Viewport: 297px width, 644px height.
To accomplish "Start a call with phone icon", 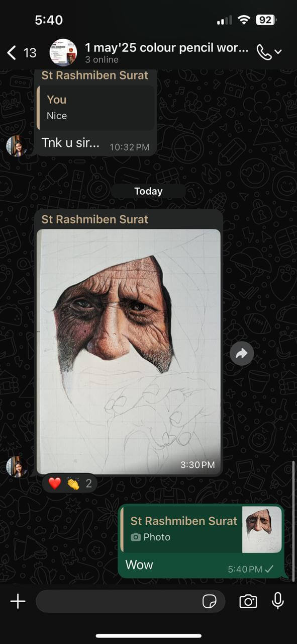I will [263, 52].
